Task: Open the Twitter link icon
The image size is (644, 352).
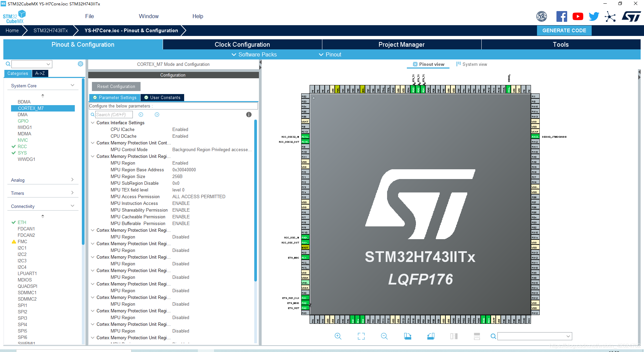Action: click(594, 16)
